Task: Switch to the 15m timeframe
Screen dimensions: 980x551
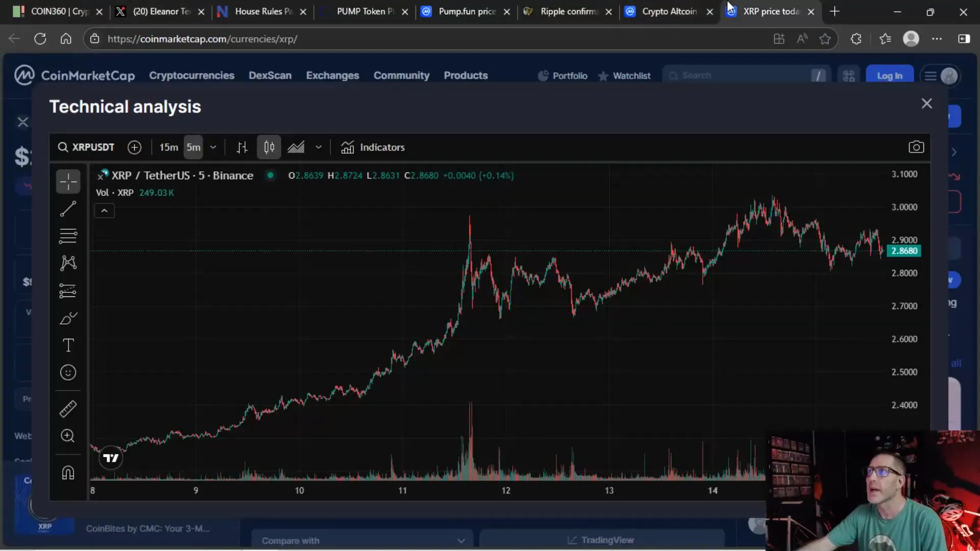Action: 168,147
